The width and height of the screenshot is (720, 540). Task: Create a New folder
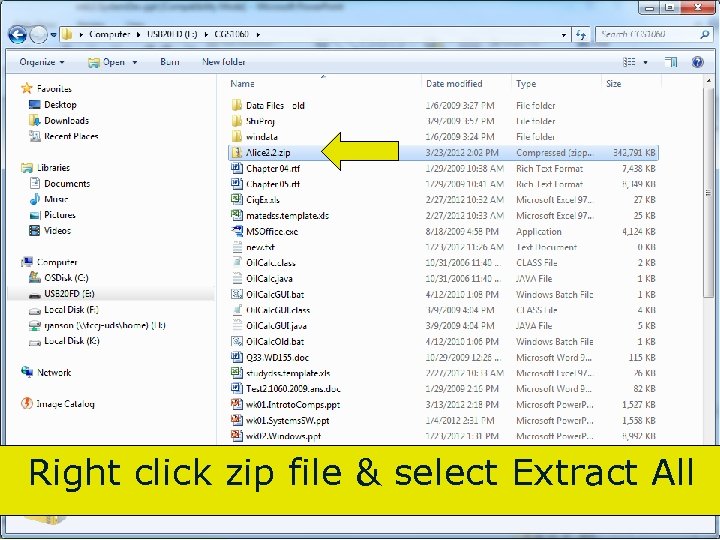tap(224, 62)
